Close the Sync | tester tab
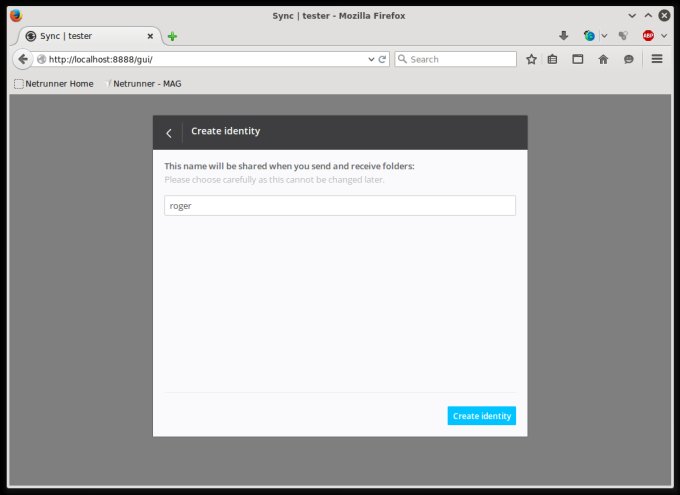 pyautogui.click(x=150, y=36)
